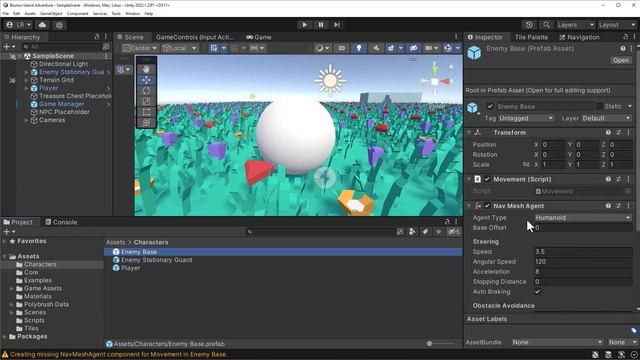Open Undo History clock icon
The image size is (640, 360).
[x=529, y=25]
